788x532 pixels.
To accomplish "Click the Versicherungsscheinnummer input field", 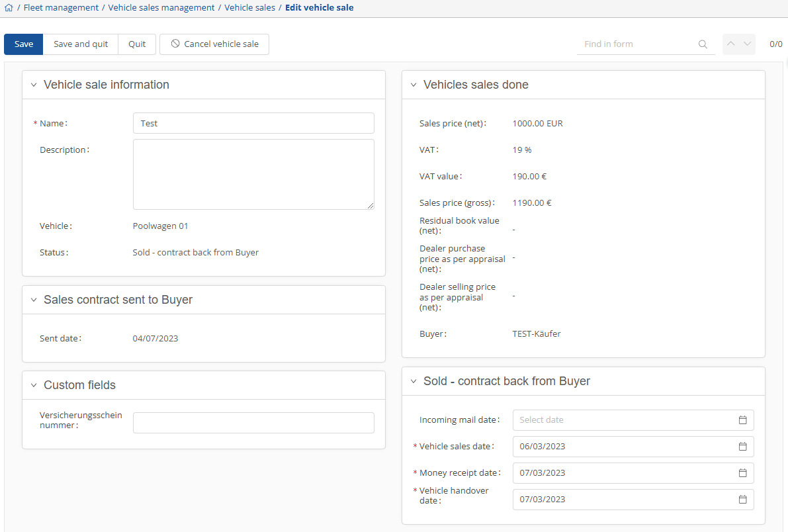I will [253, 423].
